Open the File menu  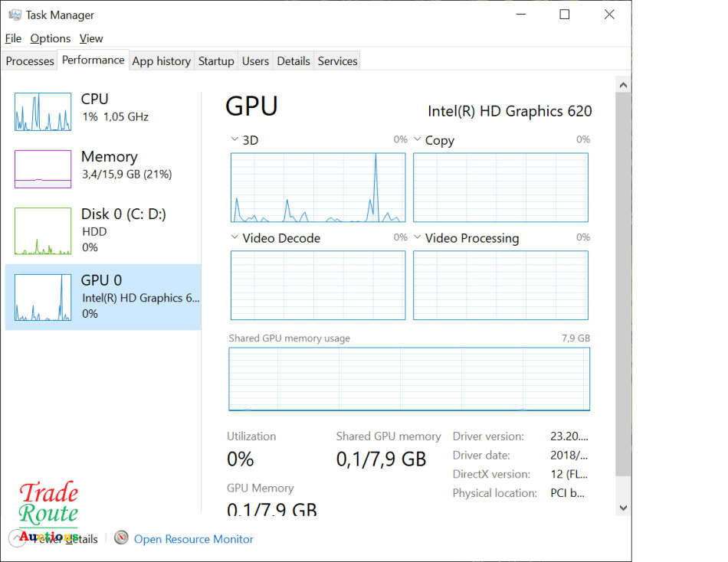[x=13, y=38]
